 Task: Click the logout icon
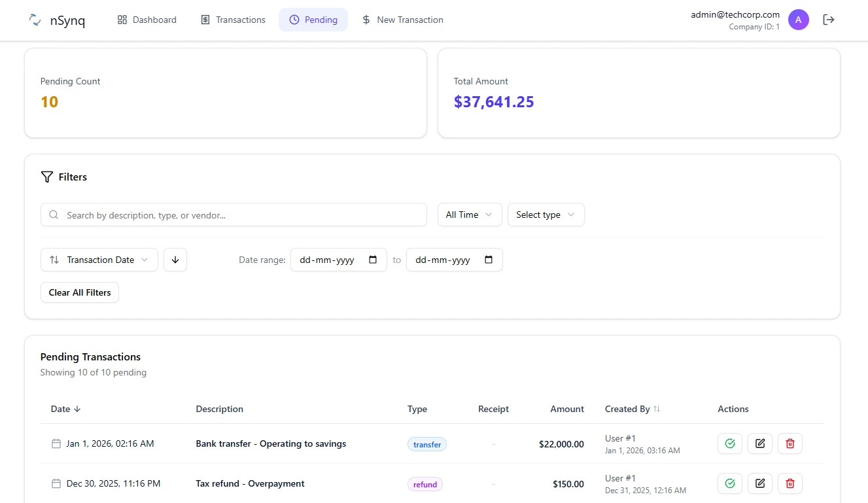click(x=828, y=20)
